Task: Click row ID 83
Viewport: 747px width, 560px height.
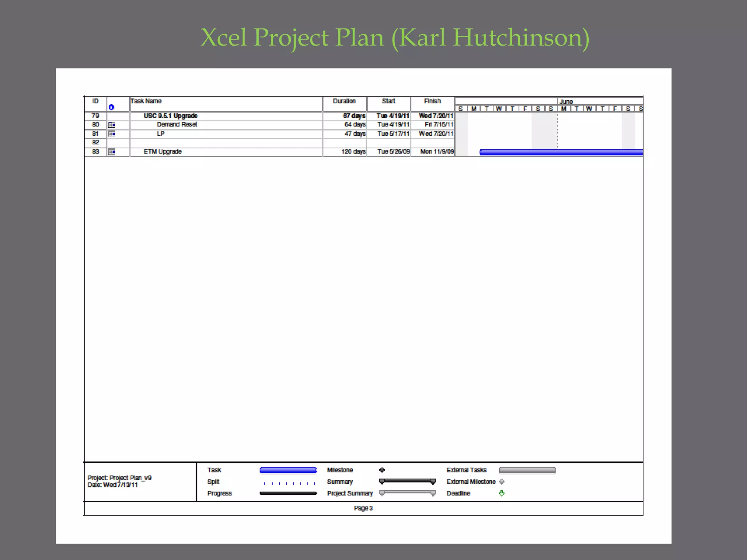Action: (x=95, y=152)
